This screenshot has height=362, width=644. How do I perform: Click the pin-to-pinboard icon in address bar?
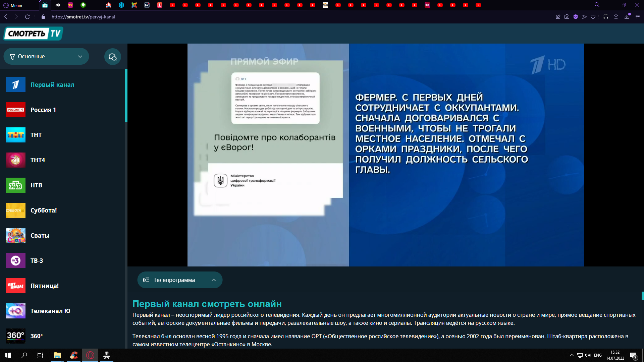click(558, 17)
